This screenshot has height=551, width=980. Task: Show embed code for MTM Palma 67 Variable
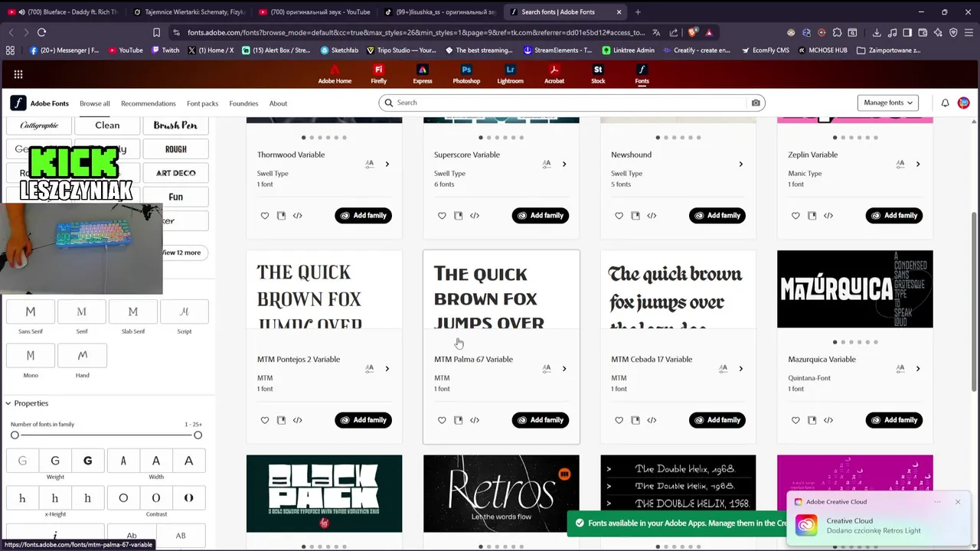click(475, 420)
